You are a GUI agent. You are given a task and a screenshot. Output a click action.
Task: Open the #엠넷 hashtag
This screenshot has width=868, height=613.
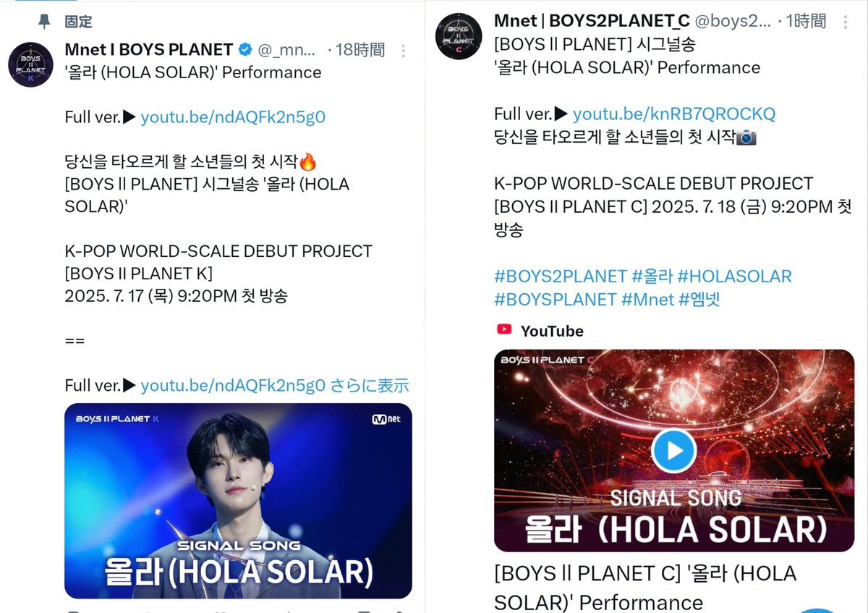[x=699, y=299]
